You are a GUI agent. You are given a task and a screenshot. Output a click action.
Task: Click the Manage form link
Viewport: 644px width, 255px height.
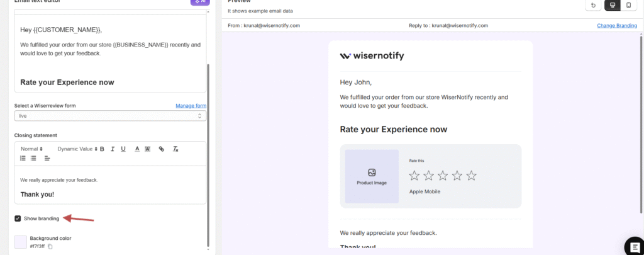pos(191,106)
